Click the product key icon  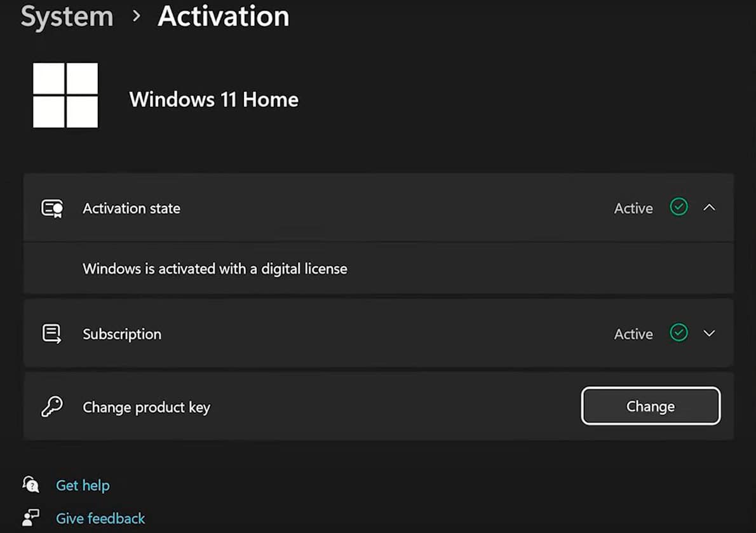coord(52,406)
